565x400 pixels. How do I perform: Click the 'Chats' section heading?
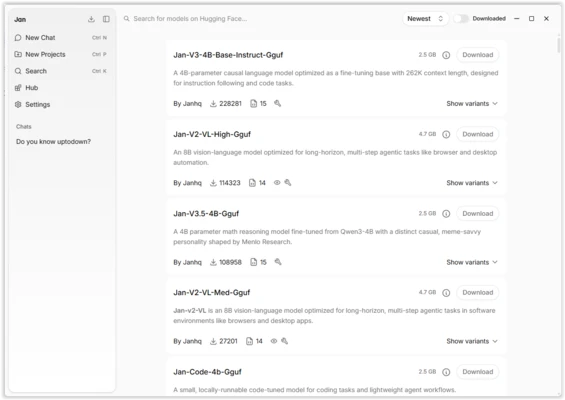24,126
